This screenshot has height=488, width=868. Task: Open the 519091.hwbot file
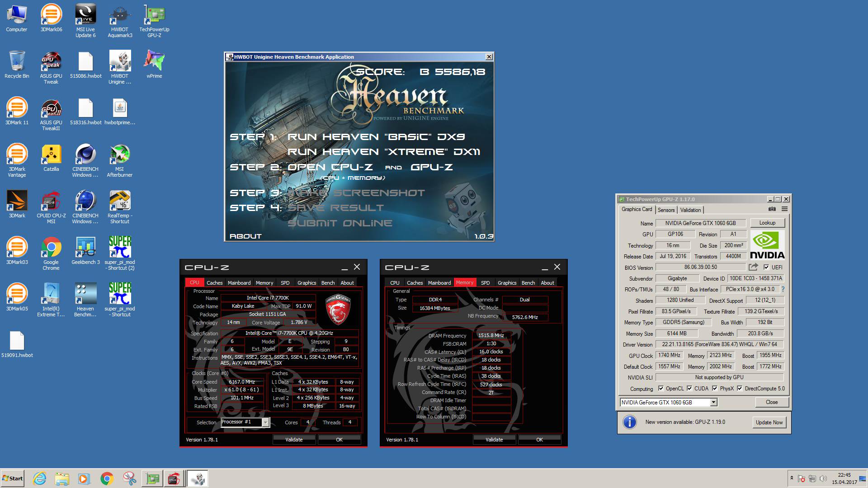pos(17,344)
